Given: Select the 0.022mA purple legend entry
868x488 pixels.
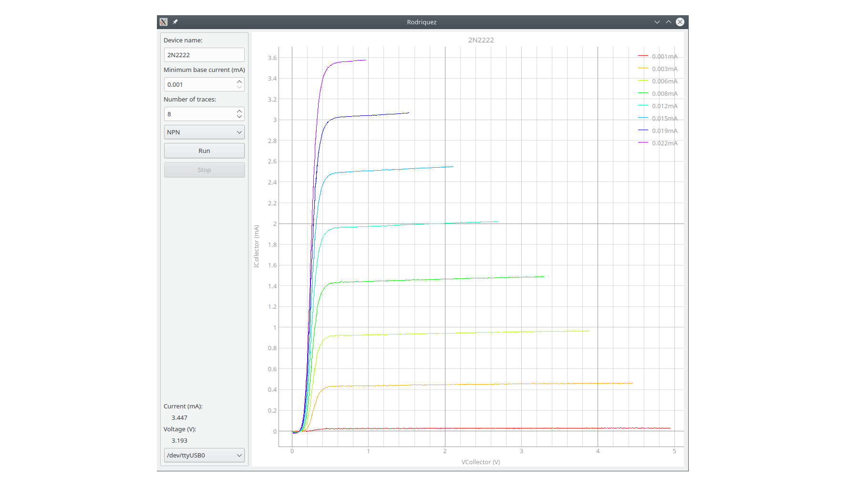Looking at the screenshot, I should click(x=664, y=143).
